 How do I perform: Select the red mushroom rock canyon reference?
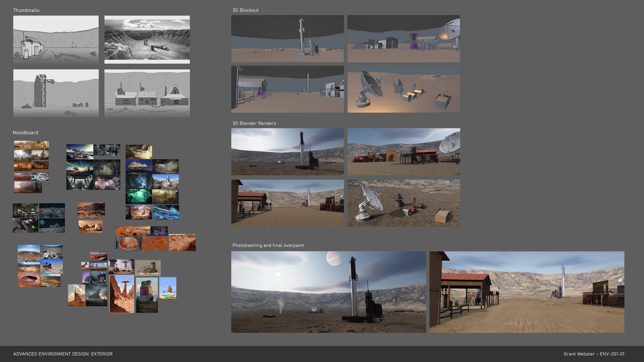[121, 294]
